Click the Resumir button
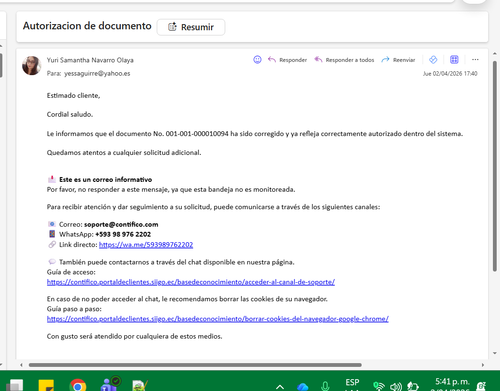This screenshot has width=500, height=391. point(191,27)
